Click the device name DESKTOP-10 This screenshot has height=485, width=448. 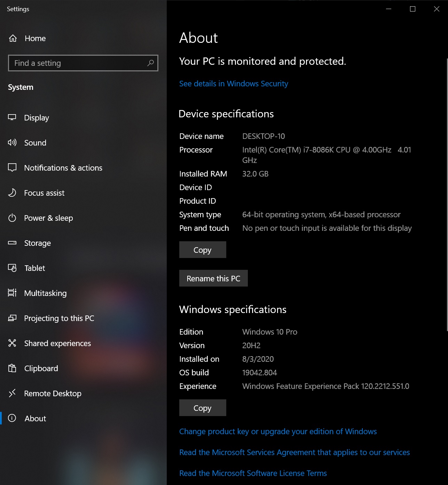pyautogui.click(x=264, y=136)
